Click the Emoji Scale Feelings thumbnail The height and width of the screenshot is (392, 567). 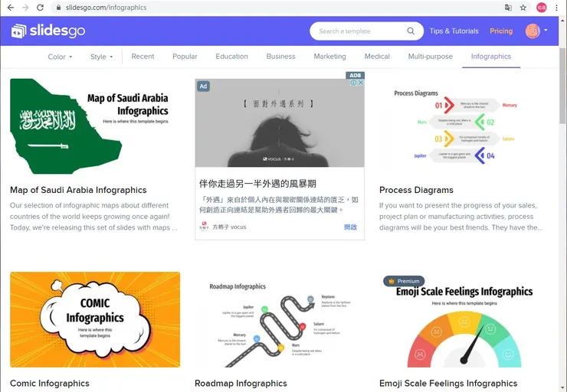tap(464, 319)
